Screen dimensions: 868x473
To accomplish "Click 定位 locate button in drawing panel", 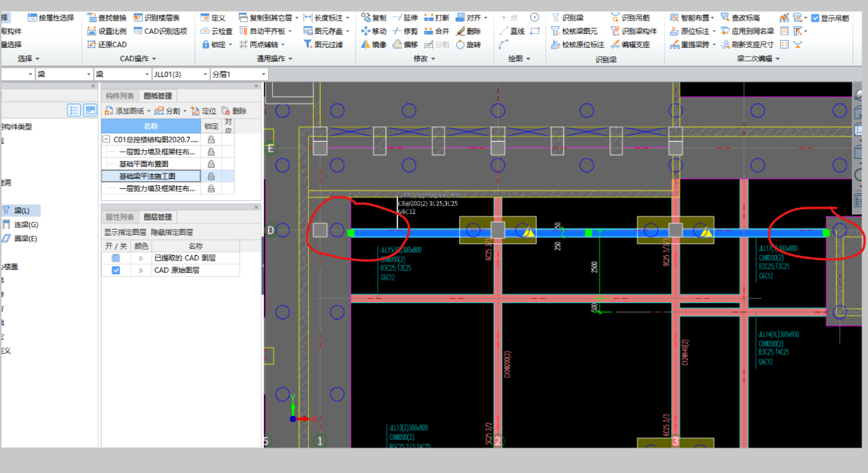I will pos(204,111).
